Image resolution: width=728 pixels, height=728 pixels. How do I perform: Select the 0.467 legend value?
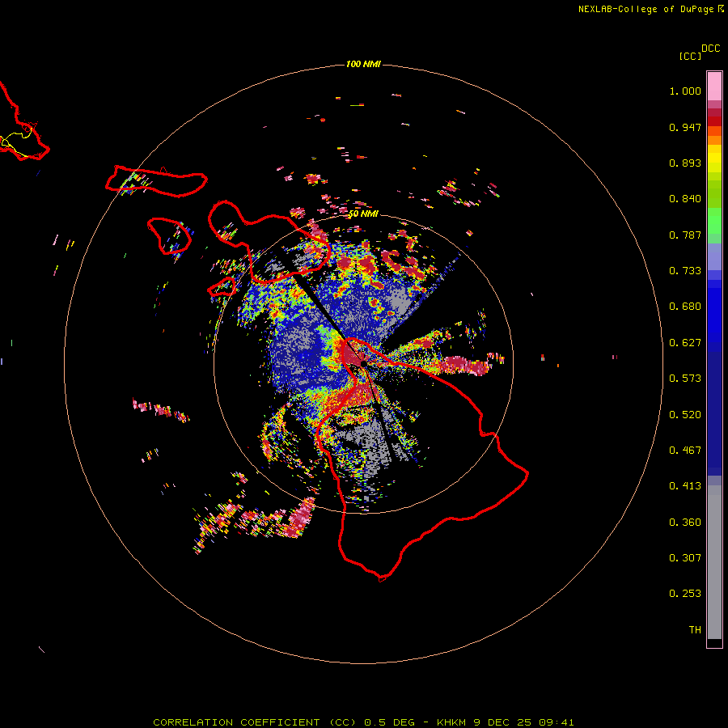coord(685,451)
